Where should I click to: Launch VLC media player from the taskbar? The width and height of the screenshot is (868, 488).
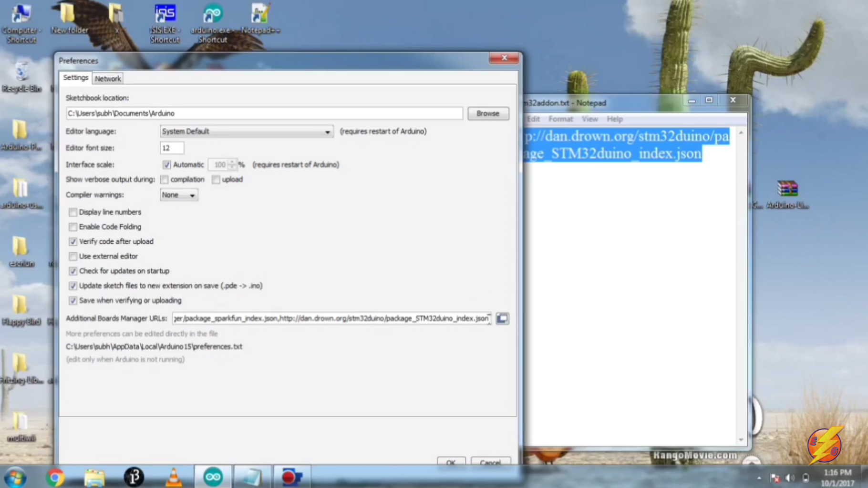(173, 476)
